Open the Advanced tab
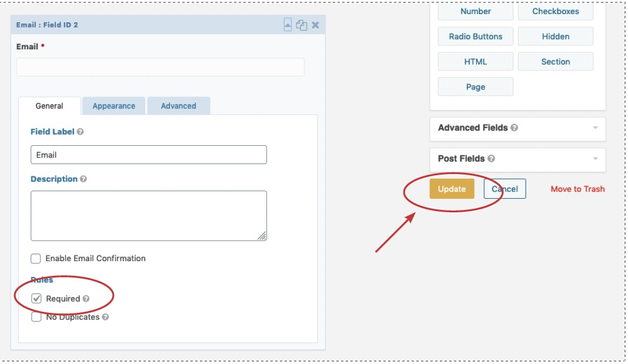628x364 pixels. [178, 106]
